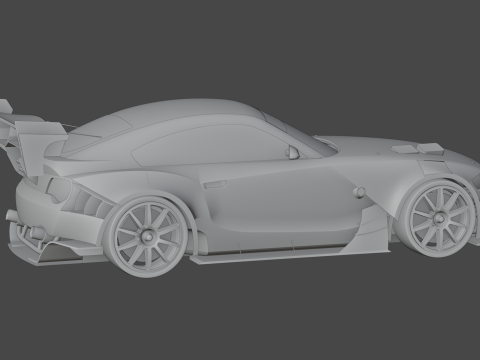
Task: Select the round fuel cap near front fender
Action: coord(359,192)
